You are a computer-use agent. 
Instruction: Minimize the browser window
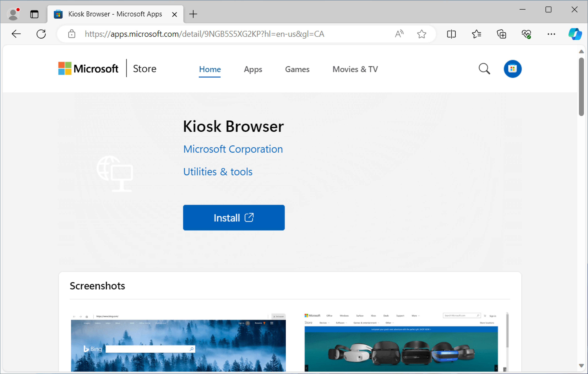(522, 9)
